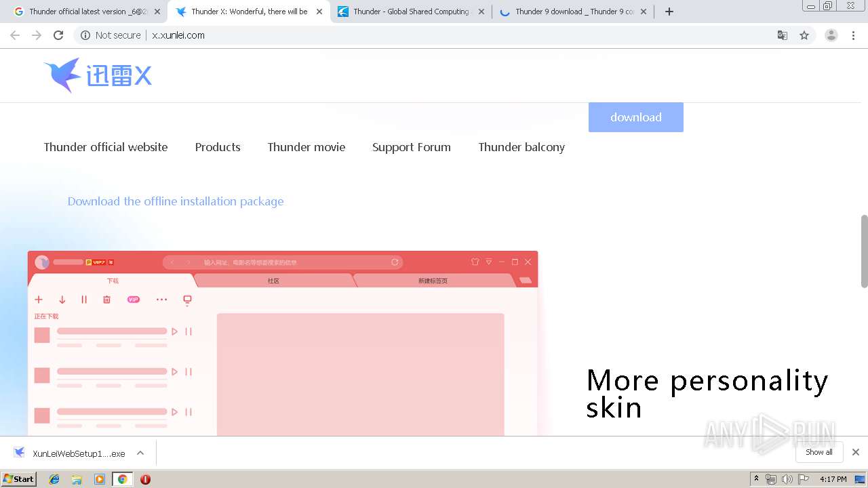Click More personality skin heading
Image resolution: width=868 pixels, height=488 pixels.
[707, 393]
